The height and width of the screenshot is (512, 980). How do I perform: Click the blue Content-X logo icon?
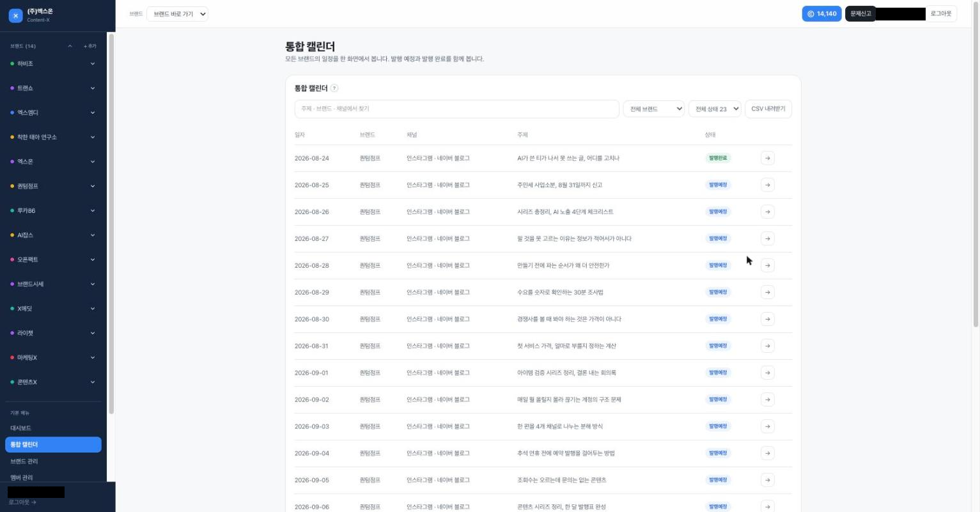[x=15, y=15]
